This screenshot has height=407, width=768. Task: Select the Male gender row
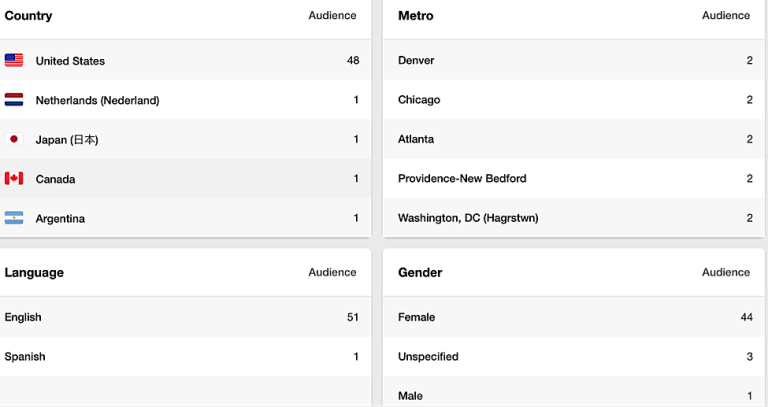pos(574,393)
